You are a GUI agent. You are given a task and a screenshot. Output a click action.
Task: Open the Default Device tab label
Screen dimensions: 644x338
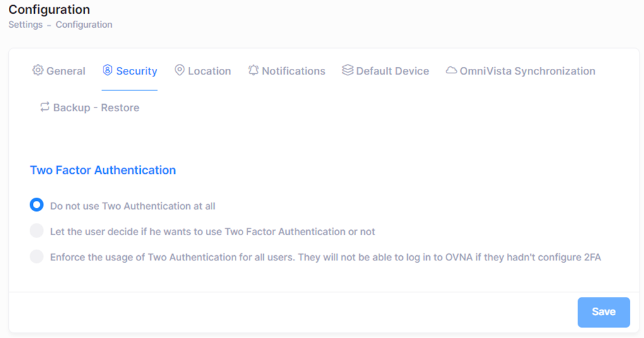(392, 71)
